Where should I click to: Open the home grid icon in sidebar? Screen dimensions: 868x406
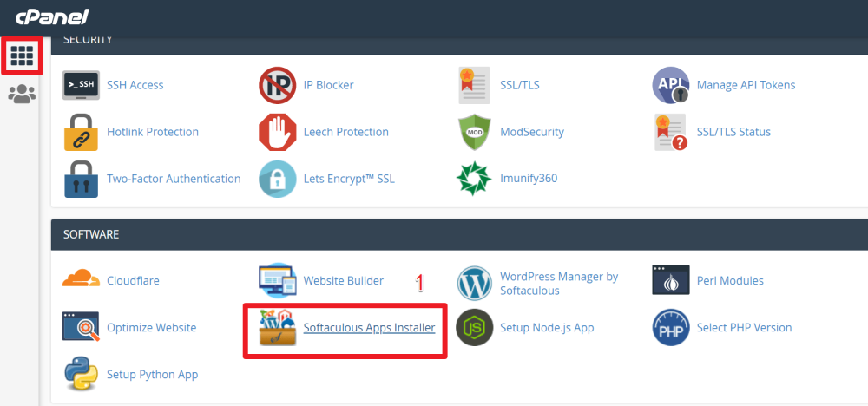pos(23,56)
